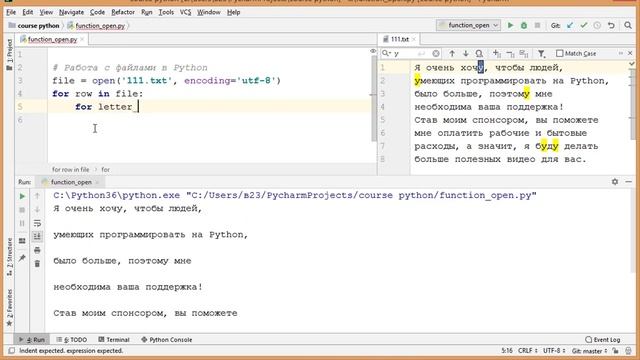Open search filter options
This screenshot has height=360, width=640.
click(541, 53)
